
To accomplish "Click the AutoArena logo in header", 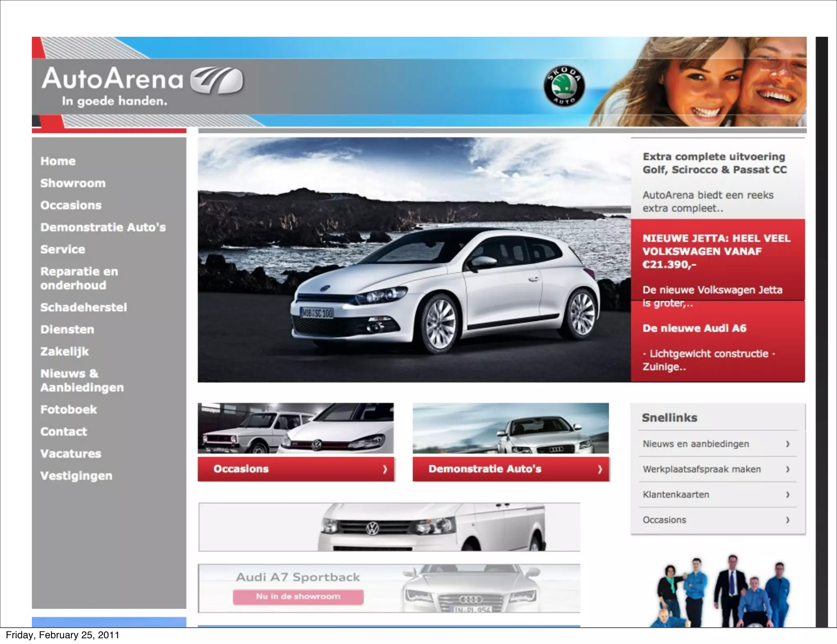I will pyautogui.click(x=142, y=85).
